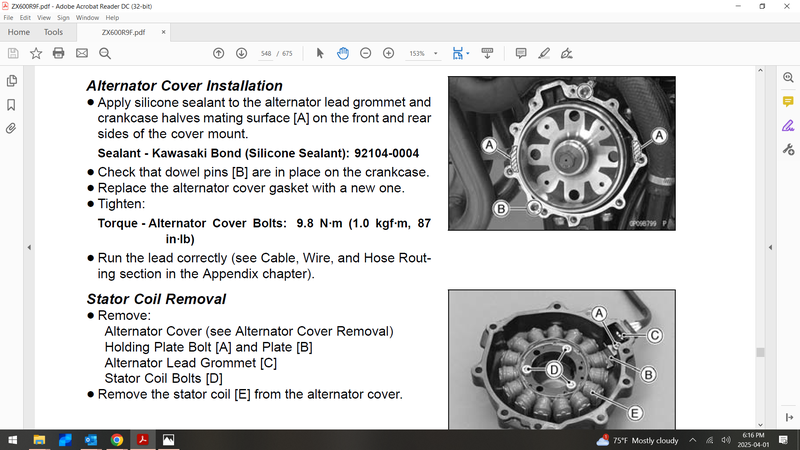Zoom in with the plus icon

click(388, 53)
